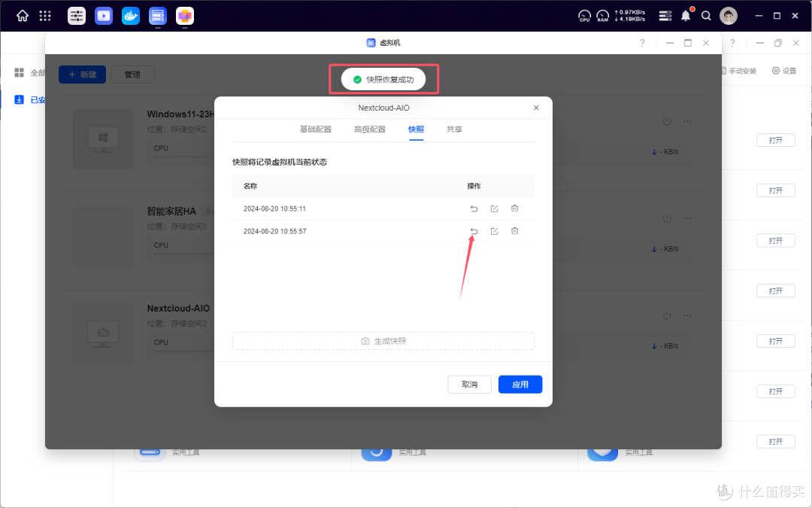The height and width of the screenshot is (508, 812).
Task: Rename the 10:55:11 snapshot via edit icon
Action: 494,208
